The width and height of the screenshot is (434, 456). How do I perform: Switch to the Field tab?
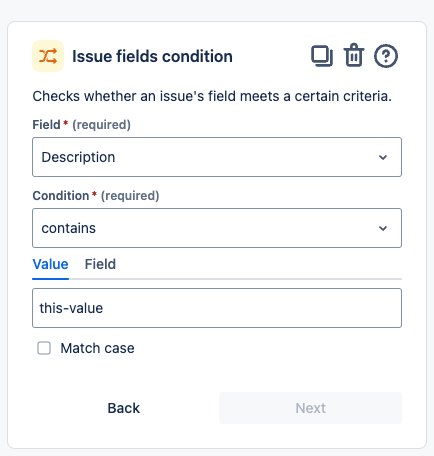click(x=100, y=264)
